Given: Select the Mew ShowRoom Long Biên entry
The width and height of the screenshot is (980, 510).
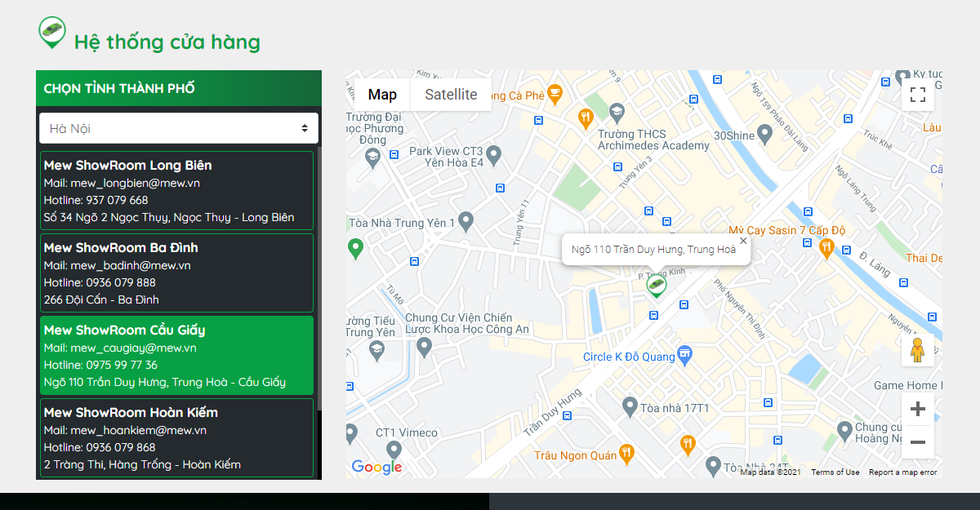Looking at the screenshot, I should pos(177,190).
